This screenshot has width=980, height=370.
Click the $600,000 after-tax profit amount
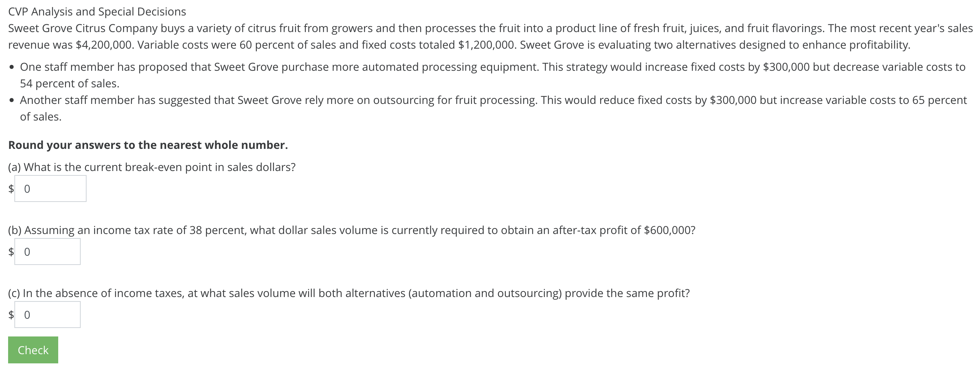tap(669, 230)
